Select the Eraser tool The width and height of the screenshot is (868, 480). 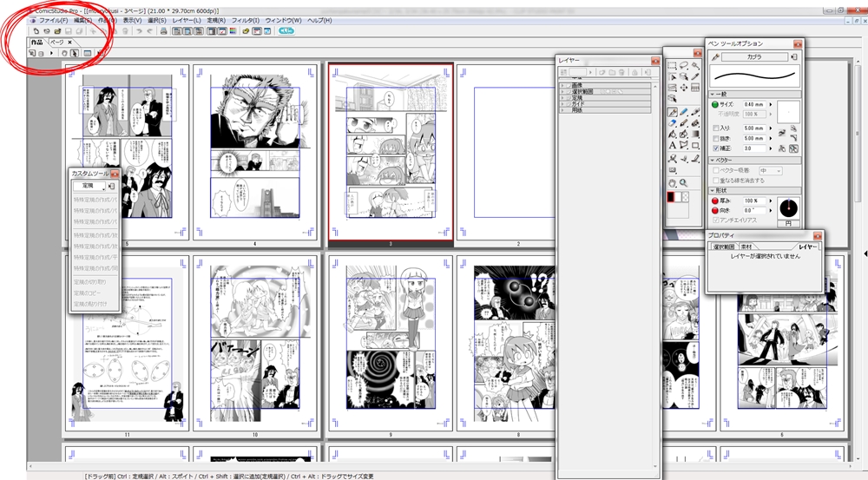point(672,122)
